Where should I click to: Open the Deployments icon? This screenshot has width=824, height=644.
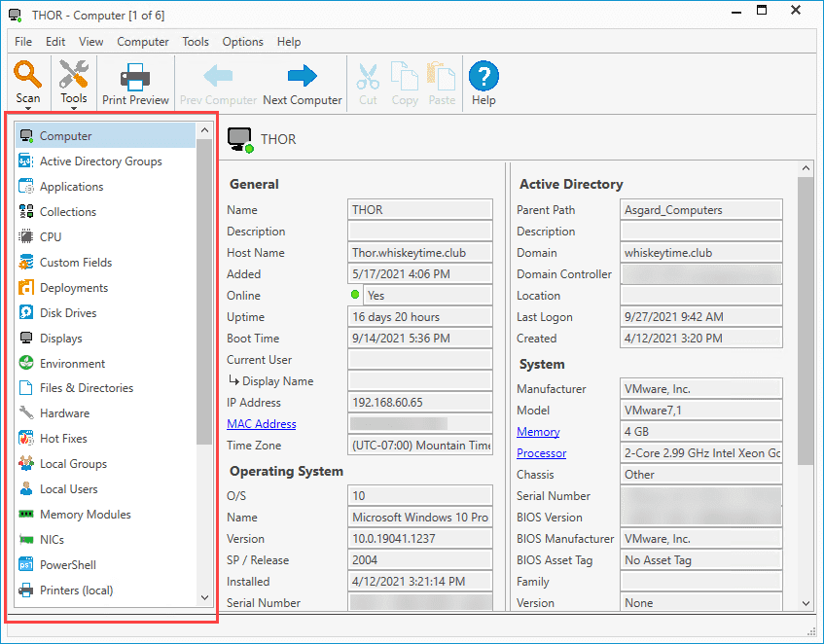pos(26,287)
